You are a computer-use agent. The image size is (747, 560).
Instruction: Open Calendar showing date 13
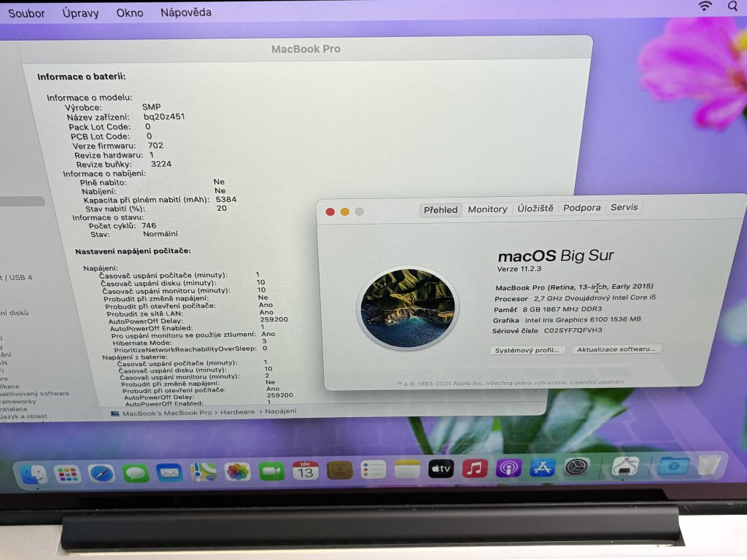[x=306, y=471]
